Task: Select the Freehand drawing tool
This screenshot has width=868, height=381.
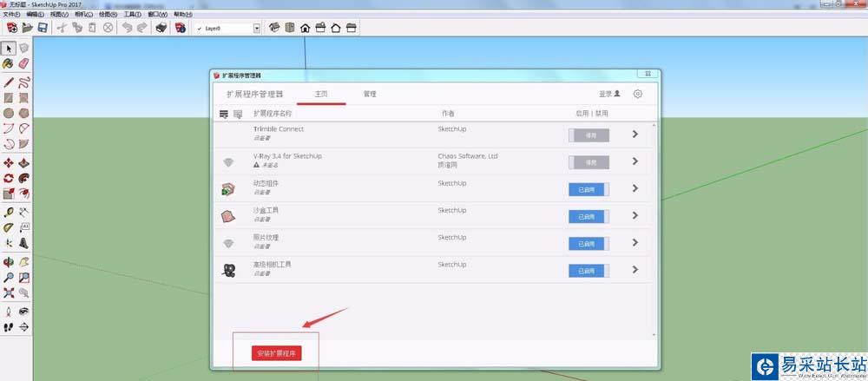Action: [23, 83]
